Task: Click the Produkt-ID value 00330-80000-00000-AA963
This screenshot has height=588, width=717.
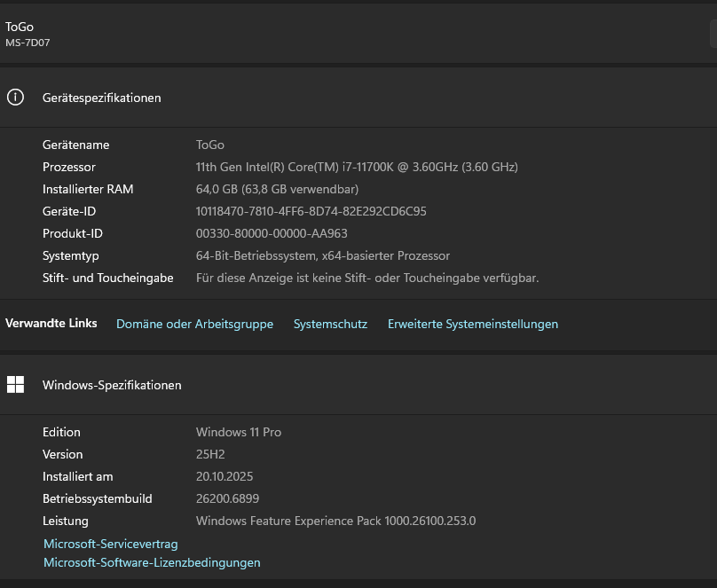Action: click(272, 233)
